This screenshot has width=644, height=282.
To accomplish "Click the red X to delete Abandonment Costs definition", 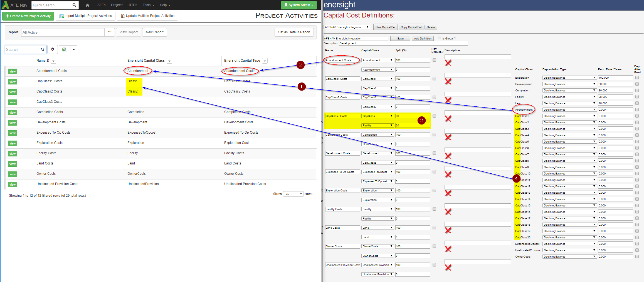I will pyautogui.click(x=448, y=63).
